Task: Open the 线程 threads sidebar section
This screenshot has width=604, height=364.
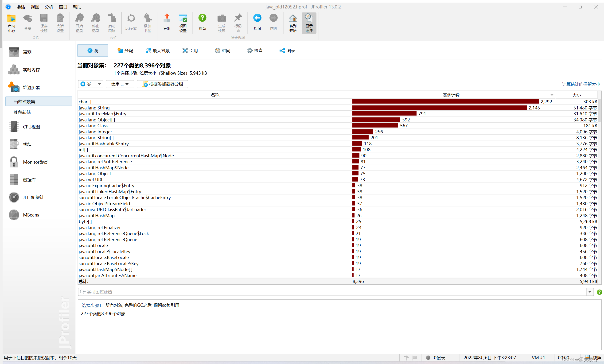Action: (39, 145)
